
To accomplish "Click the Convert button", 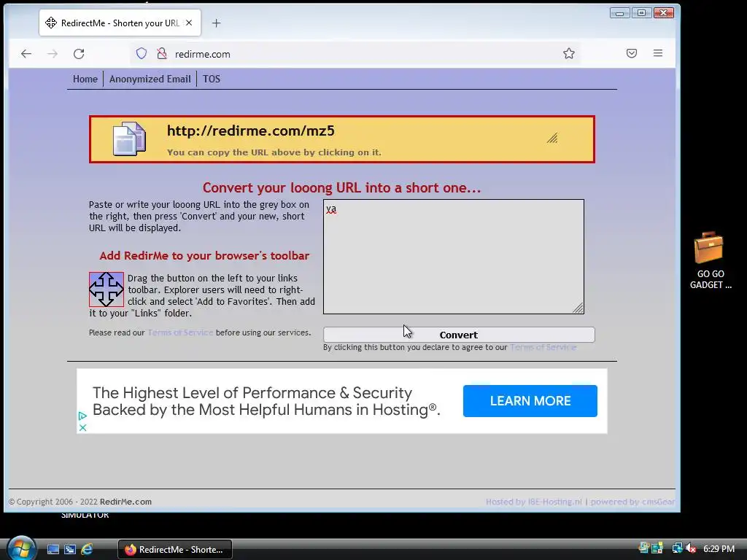I will (x=459, y=335).
